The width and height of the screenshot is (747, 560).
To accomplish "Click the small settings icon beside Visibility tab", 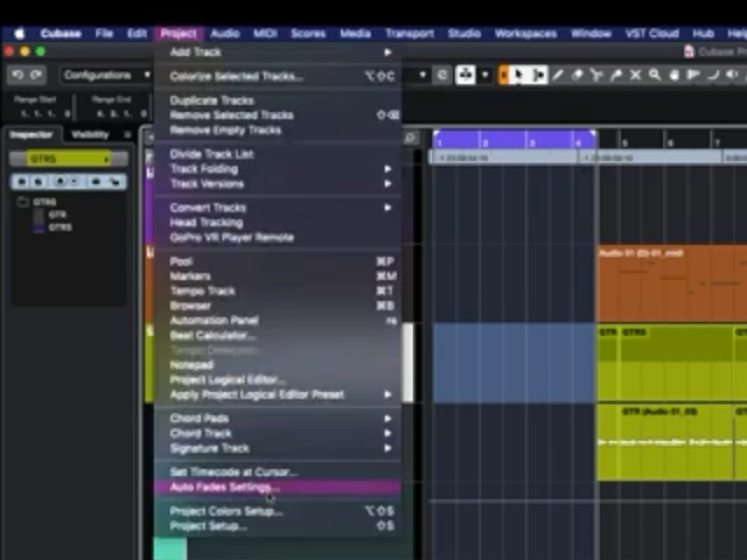I will [127, 135].
